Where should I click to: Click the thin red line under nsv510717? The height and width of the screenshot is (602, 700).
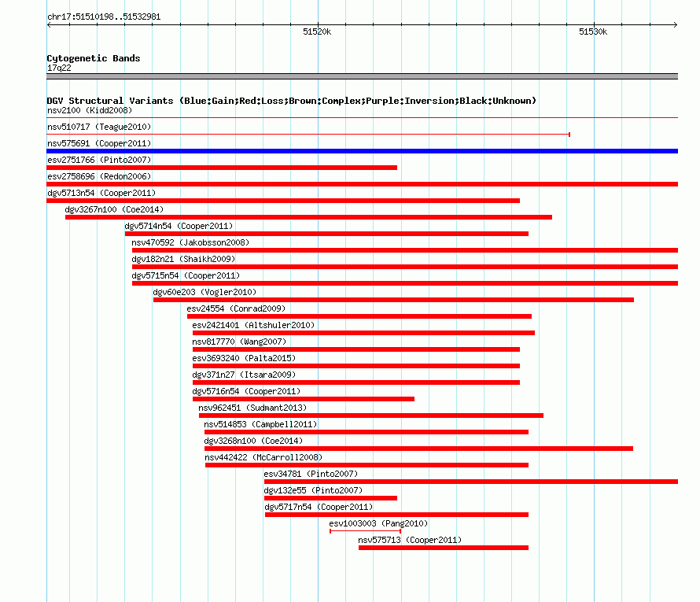pos(308,134)
